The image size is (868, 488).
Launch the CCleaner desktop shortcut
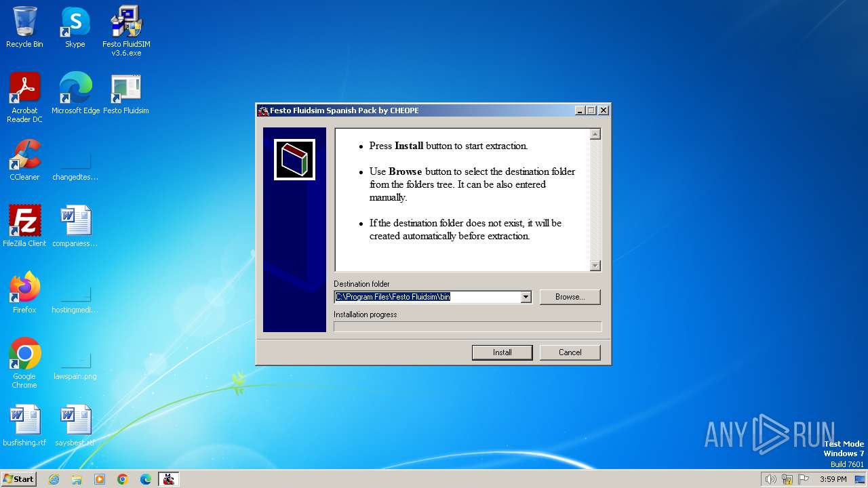click(24, 160)
